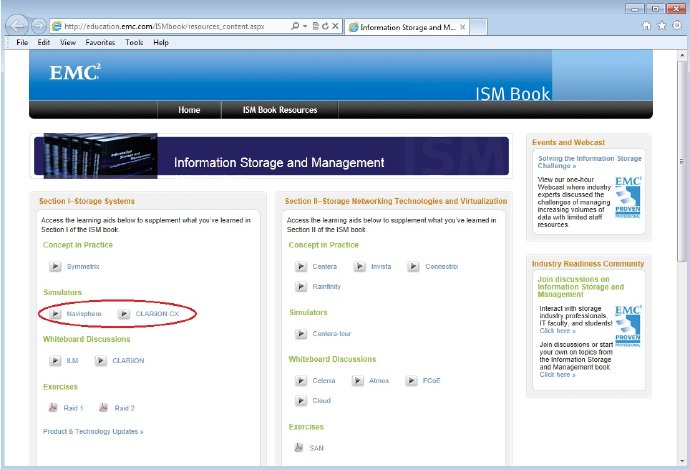Open the Raid 2 PDF icon

[x=103, y=407]
